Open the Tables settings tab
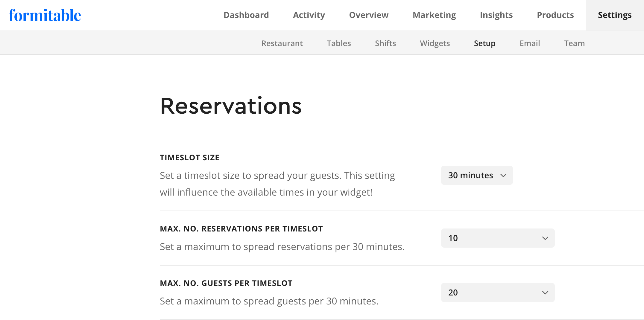 point(339,43)
